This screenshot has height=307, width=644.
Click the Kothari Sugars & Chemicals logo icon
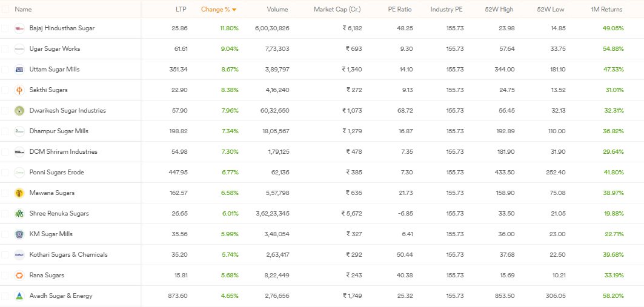tap(19, 254)
